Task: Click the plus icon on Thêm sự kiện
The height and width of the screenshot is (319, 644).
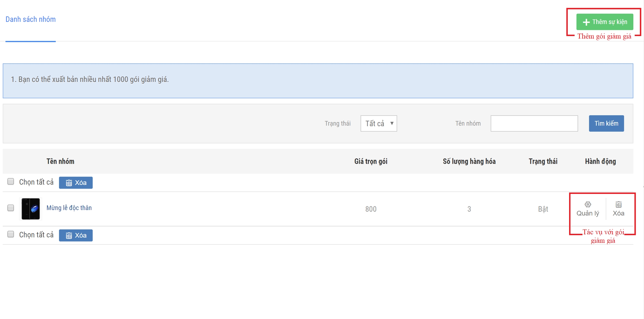Action: pos(586,22)
